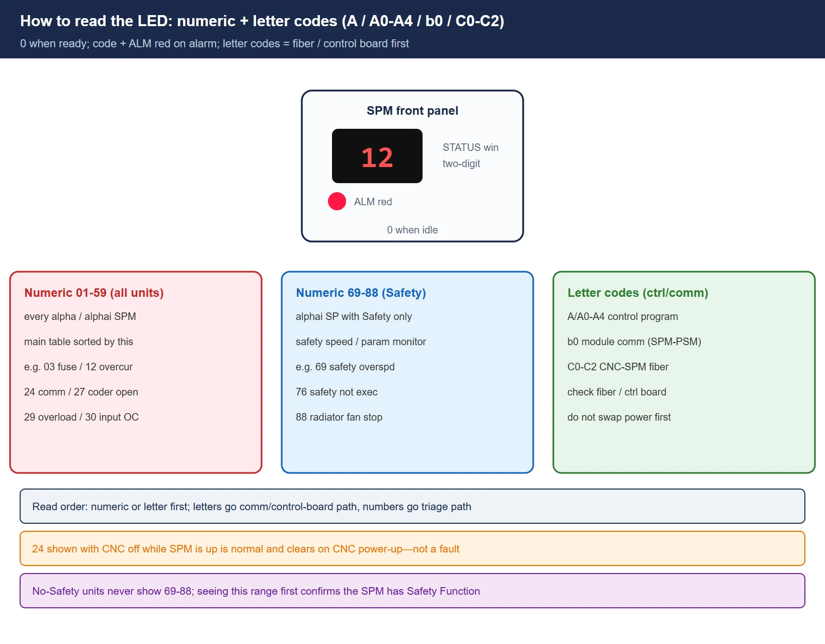Click 'main table sorted by this' line
The width and height of the screenshot is (825, 644).
(x=78, y=342)
